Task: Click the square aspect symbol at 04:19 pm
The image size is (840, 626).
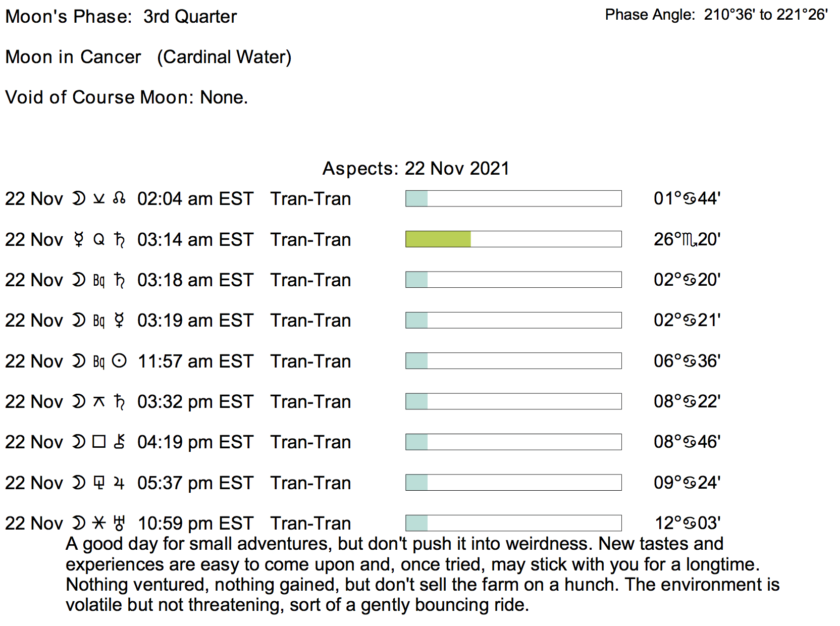Action: 99,442
